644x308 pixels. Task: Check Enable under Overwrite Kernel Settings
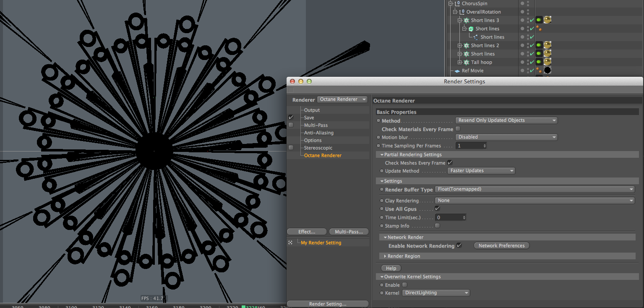[x=405, y=285]
